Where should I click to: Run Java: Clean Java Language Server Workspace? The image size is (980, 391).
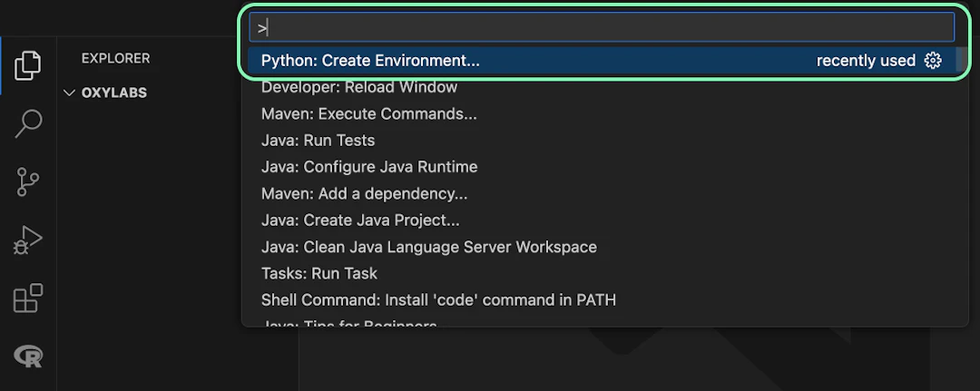point(602,248)
